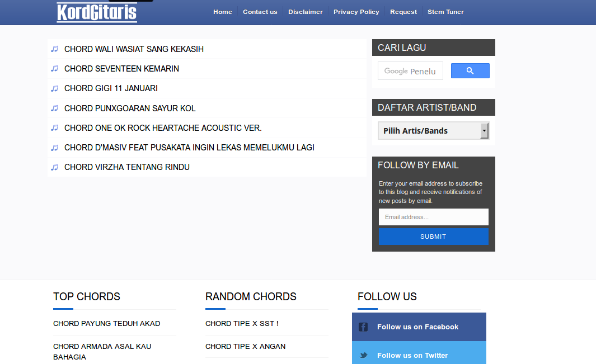Click music note icon beside One Ok Rock Heartache
The image size is (596, 364).
click(x=55, y=127)
